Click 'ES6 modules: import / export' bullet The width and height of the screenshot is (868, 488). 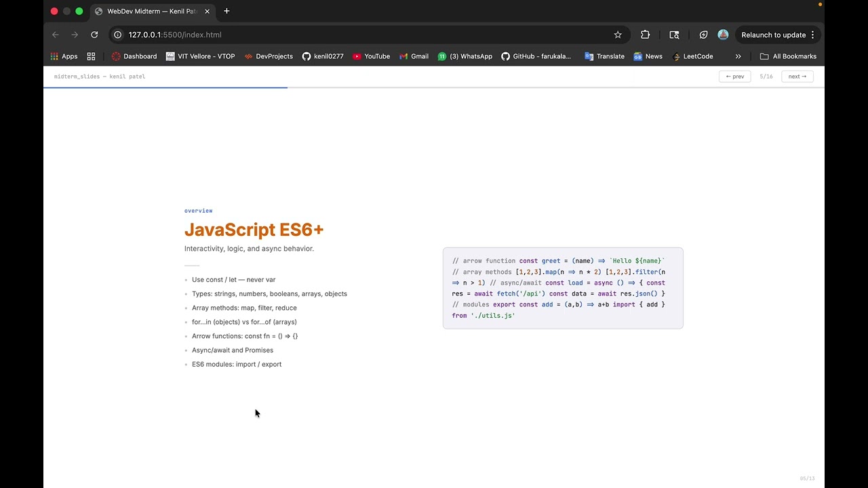(x=237, y=365)
